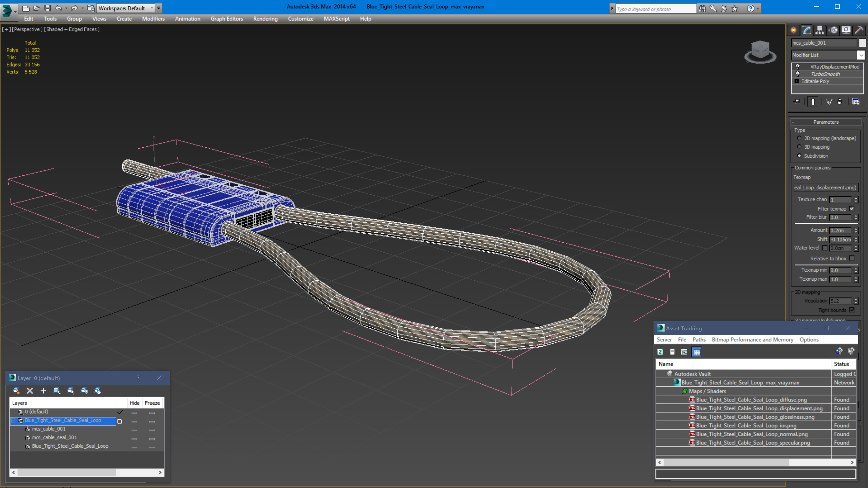Click the Pin Stack icon
The image size is (868, 488).
[797, 102]
